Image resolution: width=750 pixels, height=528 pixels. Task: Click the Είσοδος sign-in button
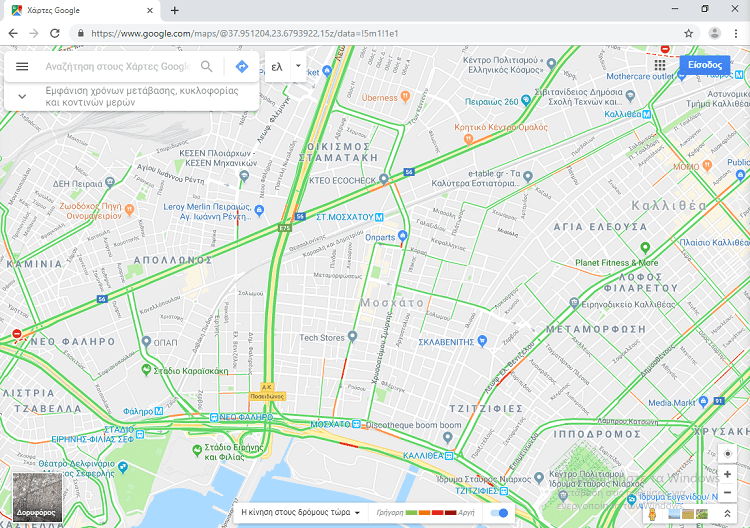point(705,65)
